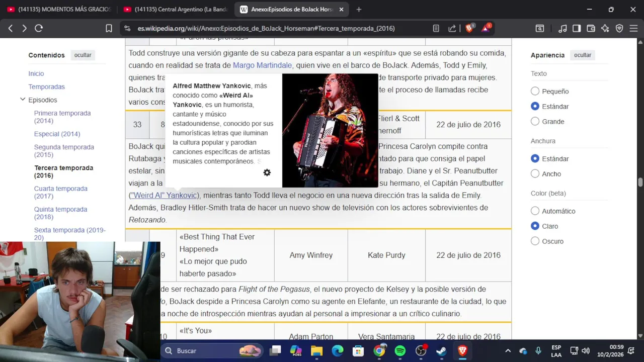Toggle the Brave sidebar panel
Screen dimensions: 644x362
click(577, 29)
